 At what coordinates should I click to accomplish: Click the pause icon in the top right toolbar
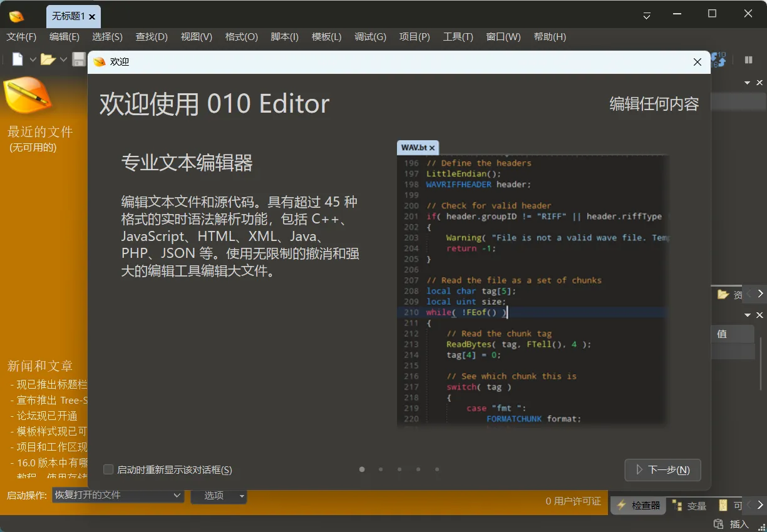coord(749,59)
